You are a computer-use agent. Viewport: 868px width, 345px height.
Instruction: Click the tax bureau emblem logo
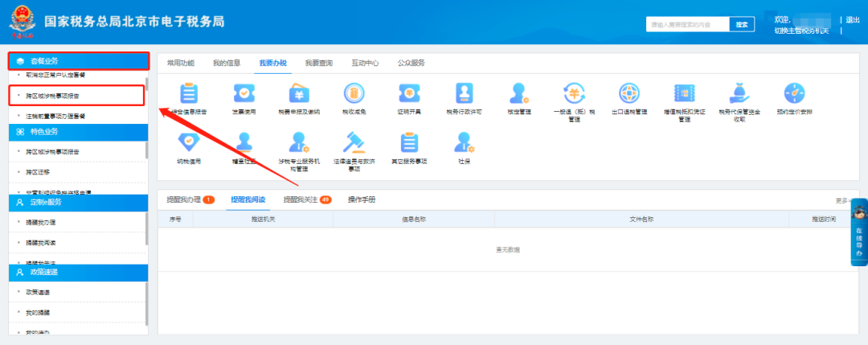pyautogui.click(x=22, y=21)
